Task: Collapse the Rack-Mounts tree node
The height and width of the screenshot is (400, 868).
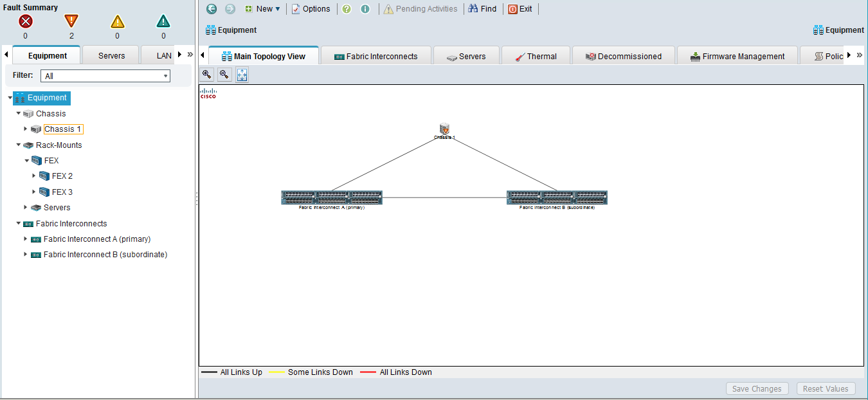Action: [x=18, y=145]
